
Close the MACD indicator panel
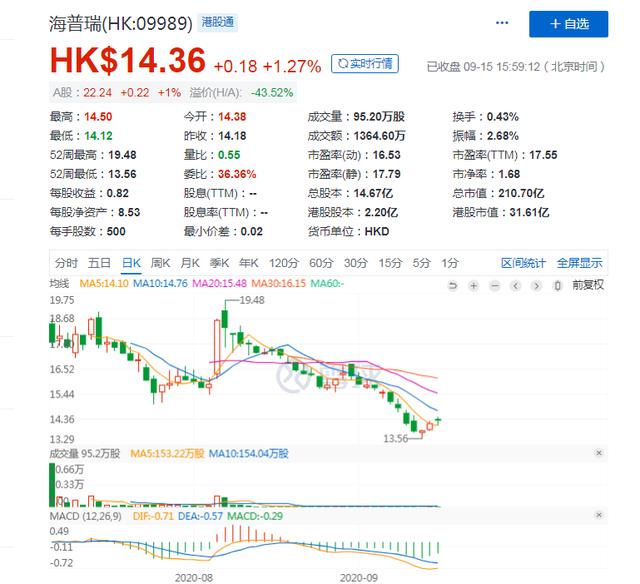[x=599, y=515]
